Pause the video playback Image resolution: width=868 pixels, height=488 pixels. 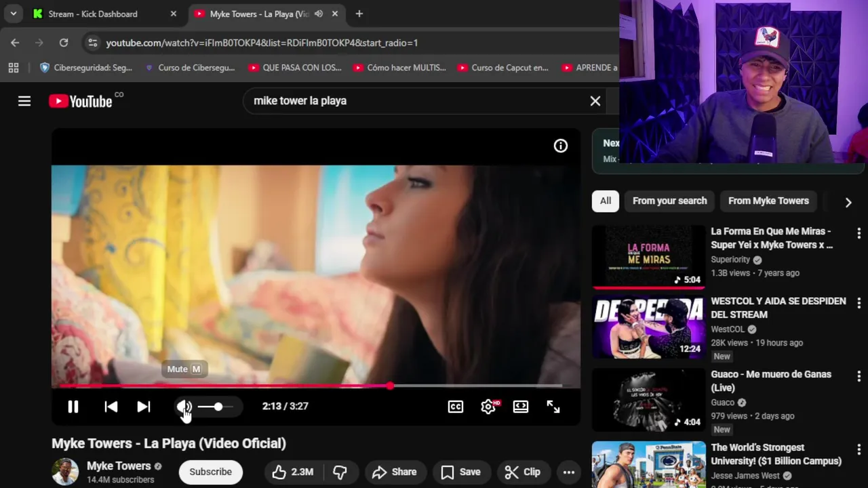click(73, 407)
